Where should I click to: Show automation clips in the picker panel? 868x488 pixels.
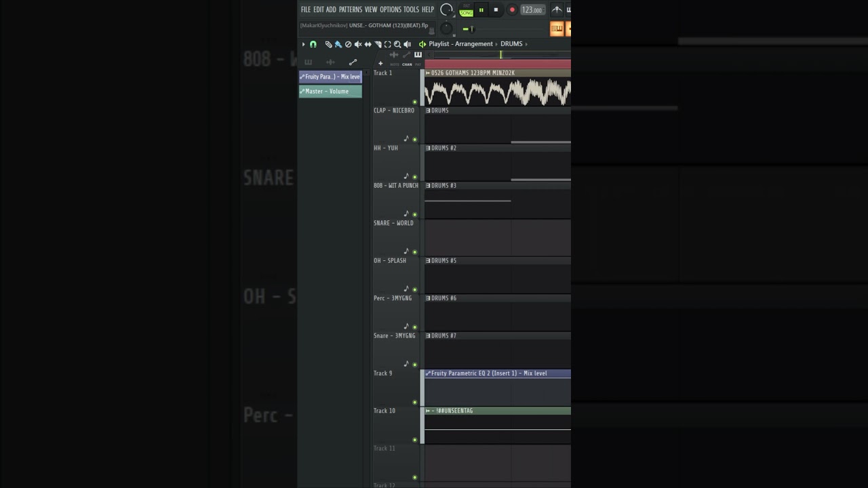tap(353, 62)
